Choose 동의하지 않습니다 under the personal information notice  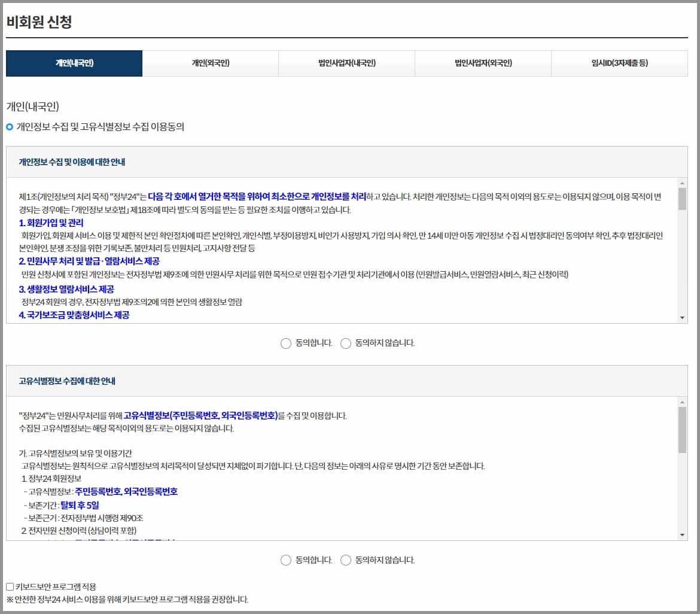(x=346, y=343)
